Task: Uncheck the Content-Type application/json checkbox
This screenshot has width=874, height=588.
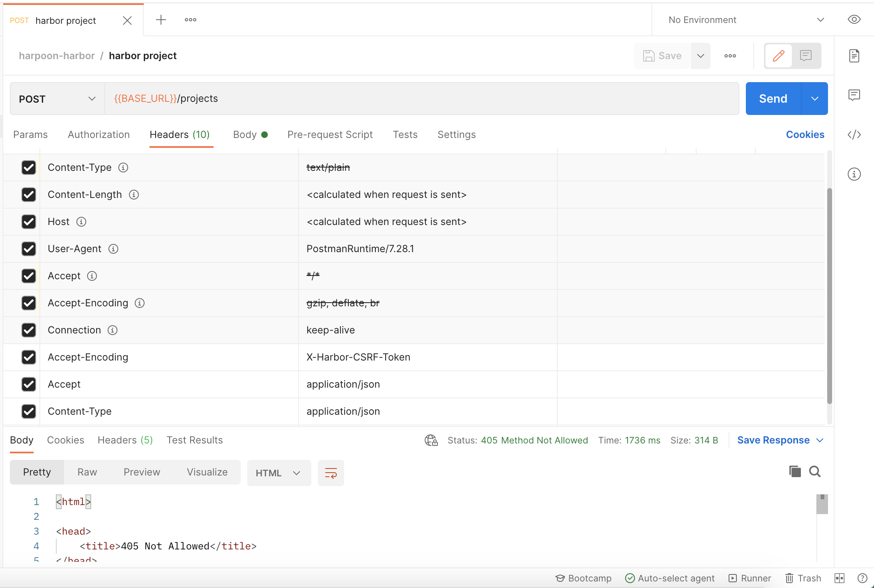Action: pyautogui.click(x=29, y=411)
